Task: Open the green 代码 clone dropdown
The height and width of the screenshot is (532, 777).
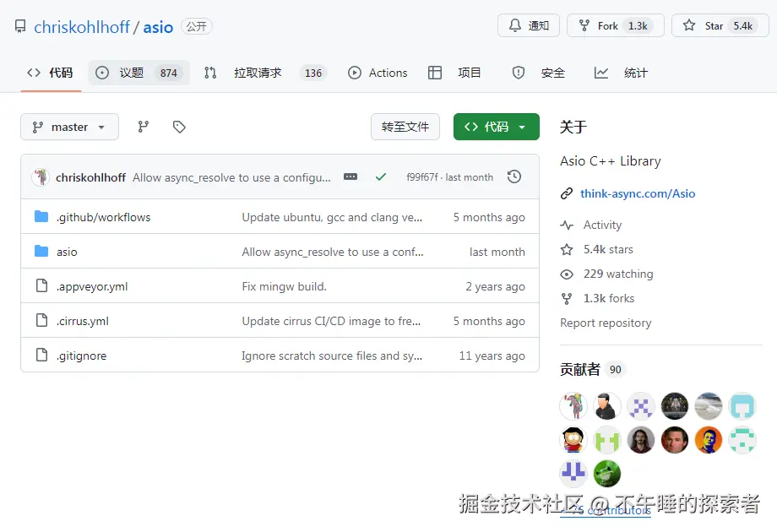Action: click(496, 125)
